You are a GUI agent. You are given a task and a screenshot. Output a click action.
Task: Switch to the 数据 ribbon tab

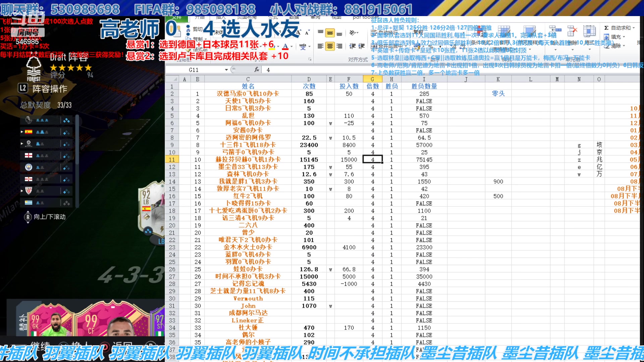tap(294, 17)
